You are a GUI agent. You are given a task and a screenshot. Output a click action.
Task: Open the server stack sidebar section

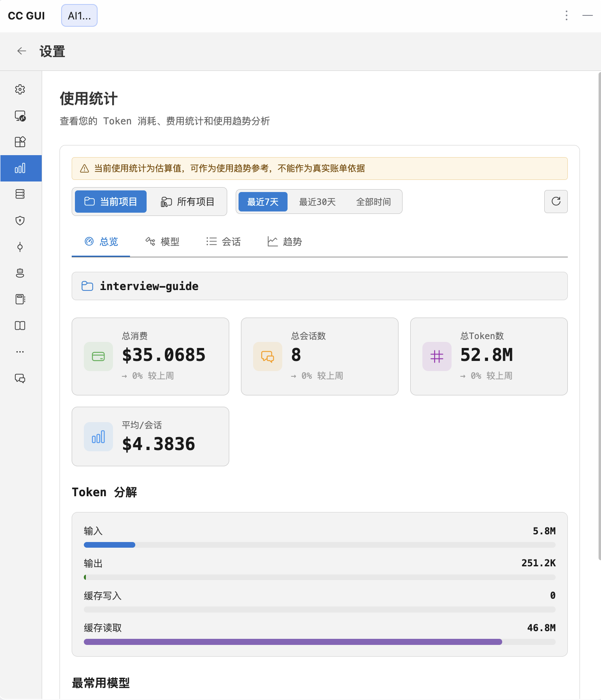[20, 194]
